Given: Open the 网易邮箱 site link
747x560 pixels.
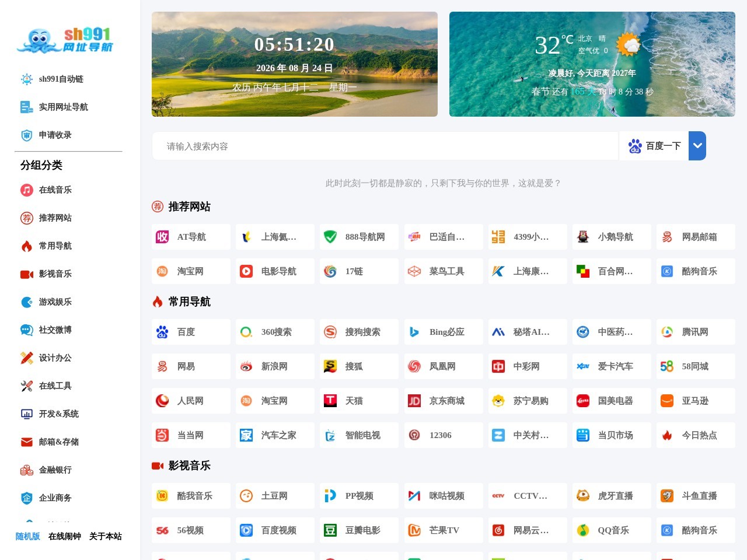Looking at the screenshot, I should (x=696, y=237).
